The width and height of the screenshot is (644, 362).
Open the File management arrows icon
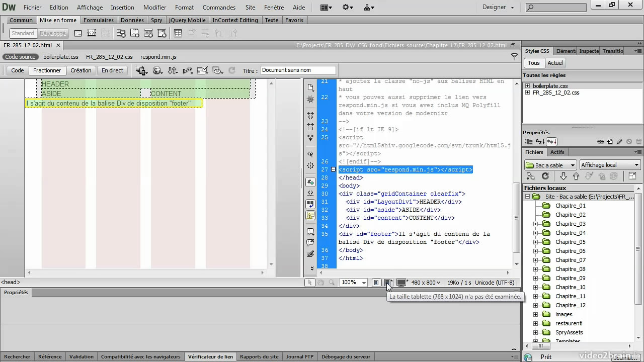173,70
